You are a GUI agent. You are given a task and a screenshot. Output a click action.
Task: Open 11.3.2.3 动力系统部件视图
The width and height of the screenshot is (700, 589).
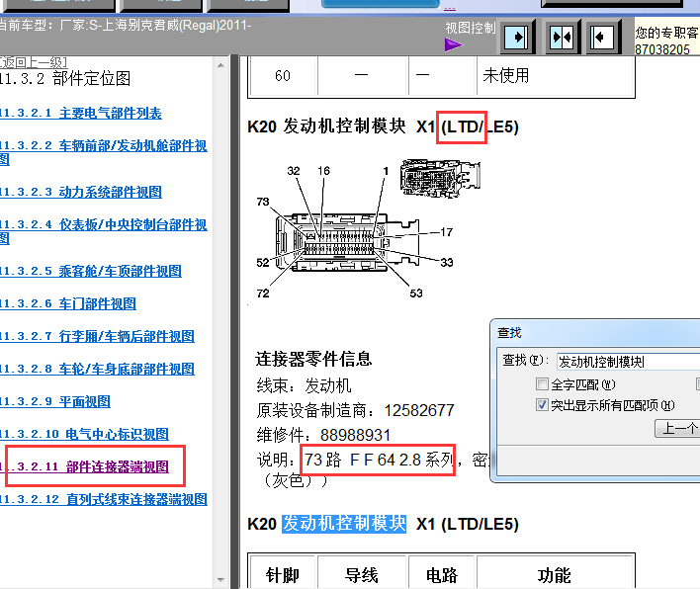point(81,192)
